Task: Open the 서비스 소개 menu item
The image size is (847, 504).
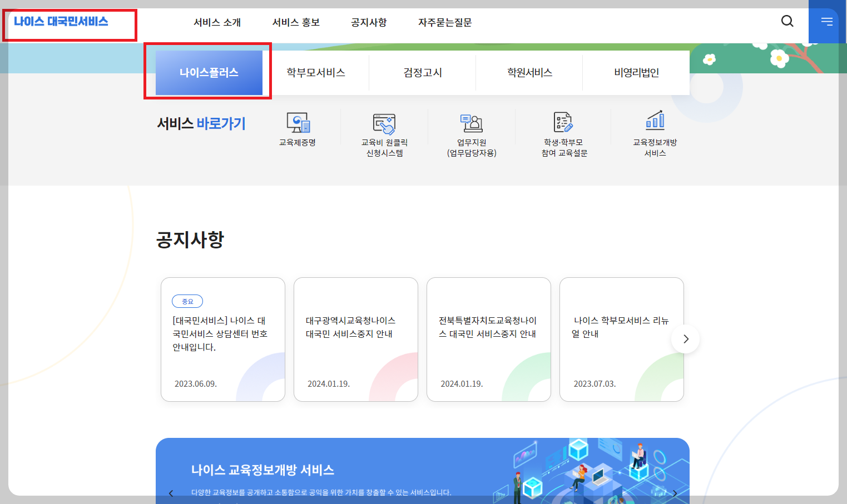Action: point(217,22)
